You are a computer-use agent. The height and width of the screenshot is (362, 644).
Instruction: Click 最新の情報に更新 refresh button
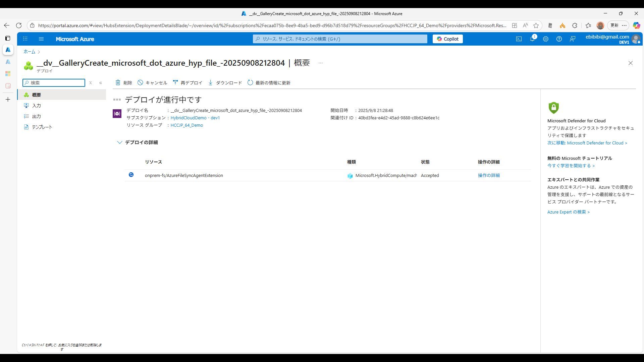coord(269,83)
